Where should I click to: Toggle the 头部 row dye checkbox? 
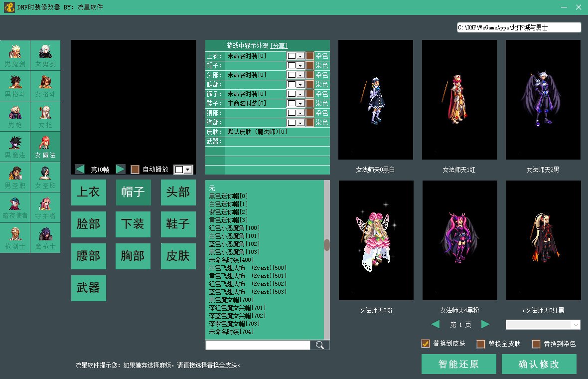click(310, 75)
